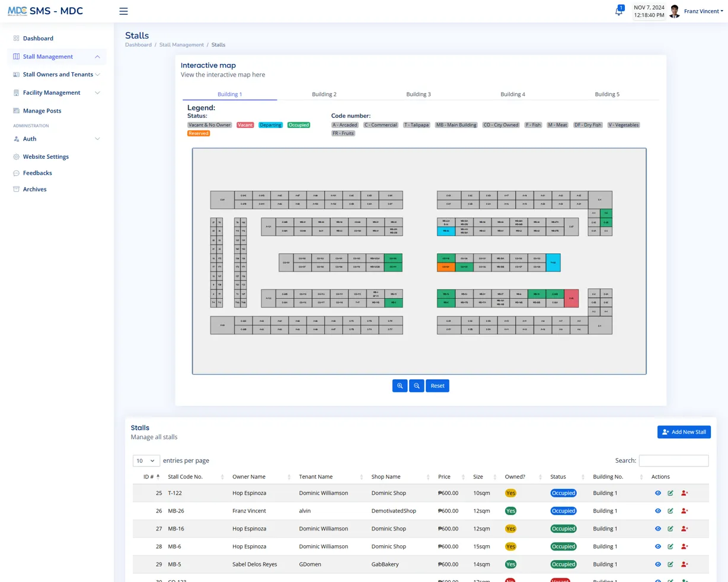
Task: View stall T-122 details eye icon
Action: point(657,493)
